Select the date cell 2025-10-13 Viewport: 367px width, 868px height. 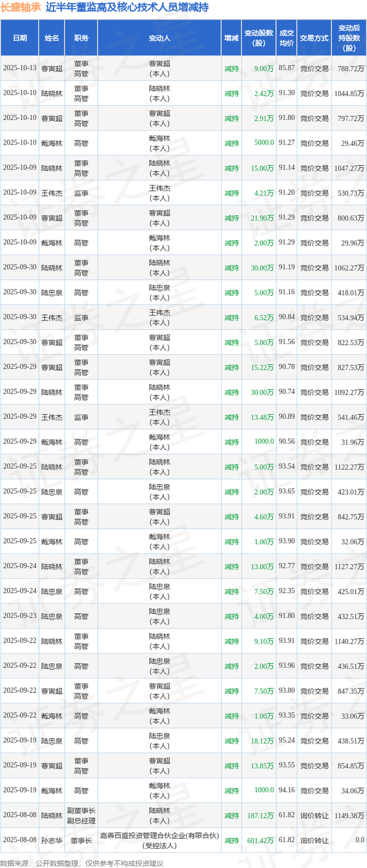click(x=20, y=68)
